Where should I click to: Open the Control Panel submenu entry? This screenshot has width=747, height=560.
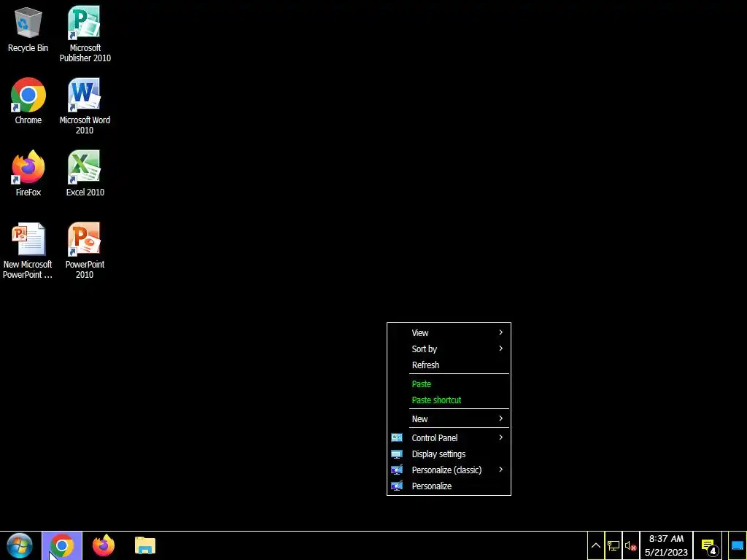[449, 437]
